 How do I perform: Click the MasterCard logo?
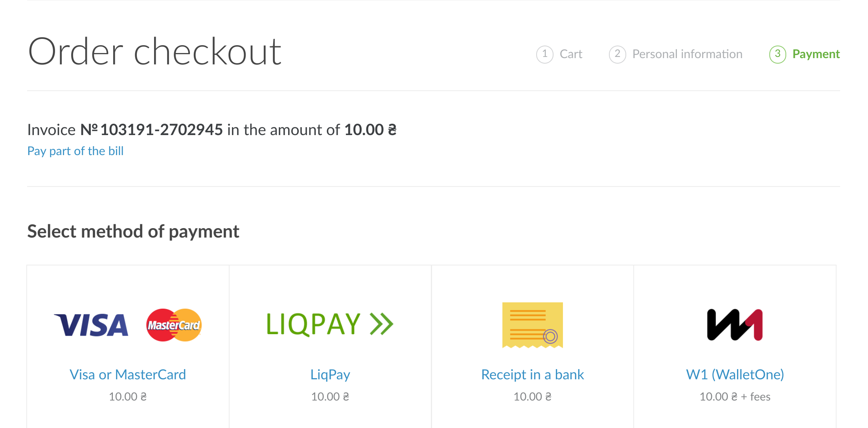click(x=174, y=325)
